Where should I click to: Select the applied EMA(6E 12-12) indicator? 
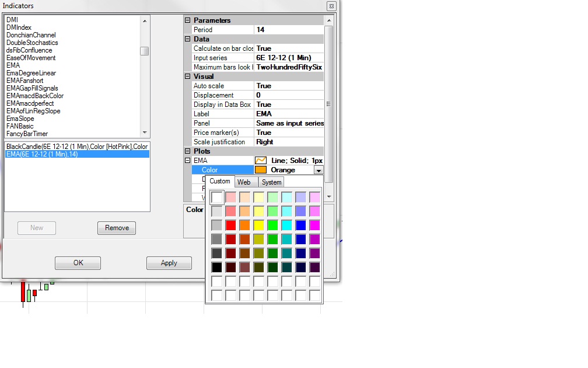click(x=77, y=154)
